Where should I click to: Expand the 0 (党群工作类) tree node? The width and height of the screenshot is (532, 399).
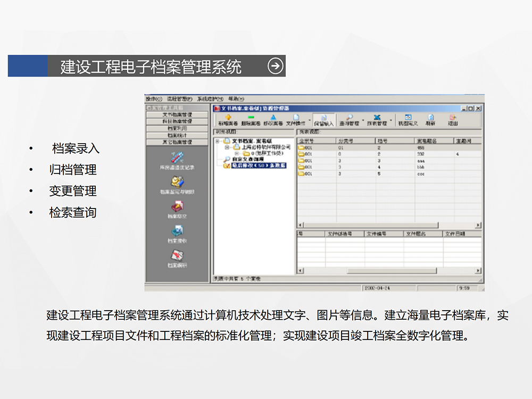(x=237, y=153)
